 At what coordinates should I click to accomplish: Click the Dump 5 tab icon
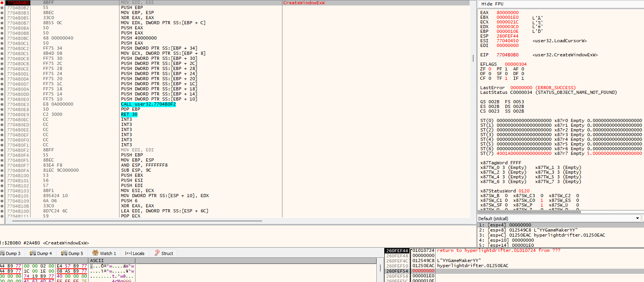pyautogui.click(x=64, y=253)
